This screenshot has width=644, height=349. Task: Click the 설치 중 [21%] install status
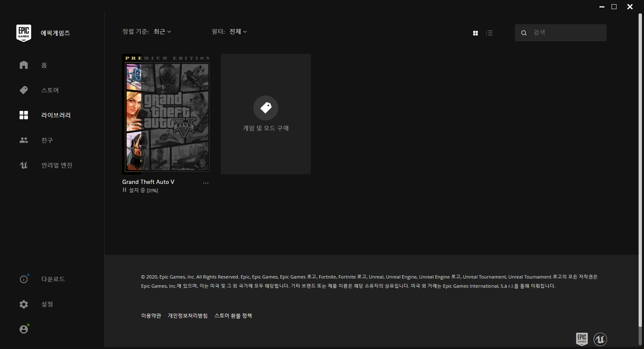143,190
